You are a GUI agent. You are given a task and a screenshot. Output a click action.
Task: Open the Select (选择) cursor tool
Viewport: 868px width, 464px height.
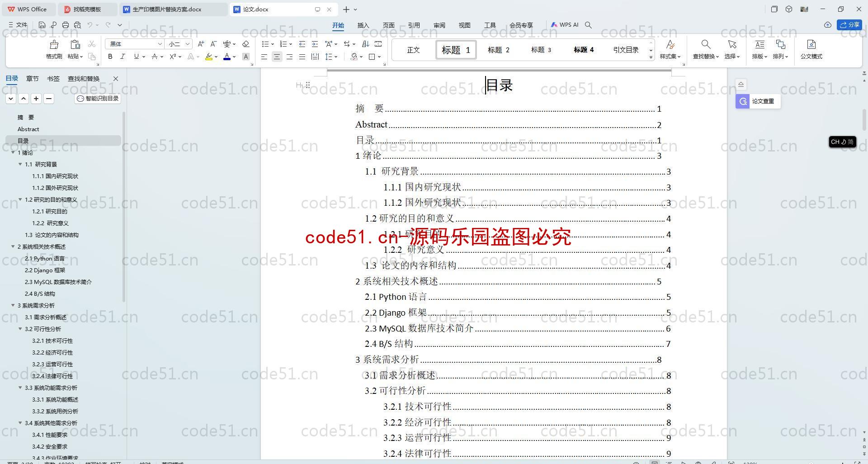point(732,49)
